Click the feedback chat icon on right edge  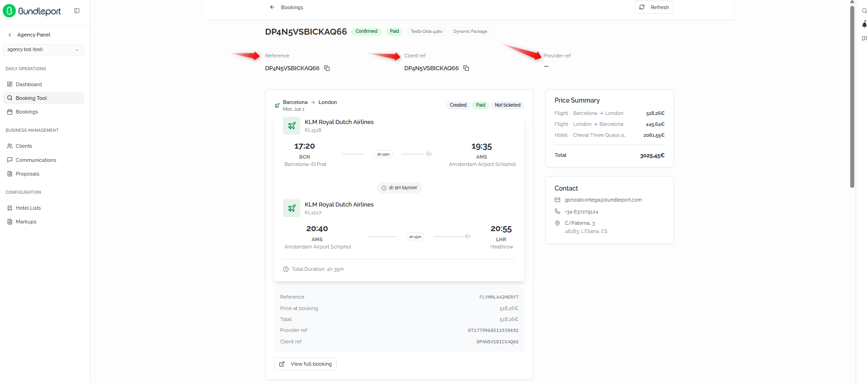tap(864, 39)
